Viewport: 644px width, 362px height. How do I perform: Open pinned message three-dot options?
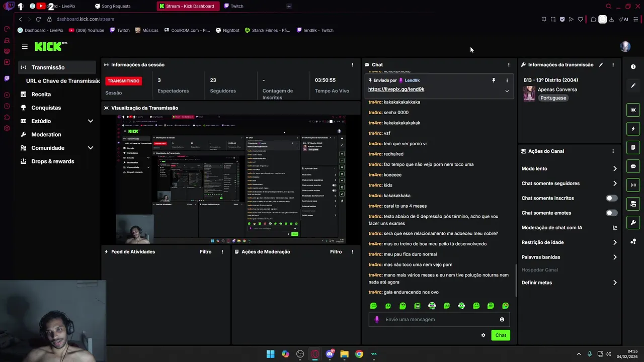point(507,80)
